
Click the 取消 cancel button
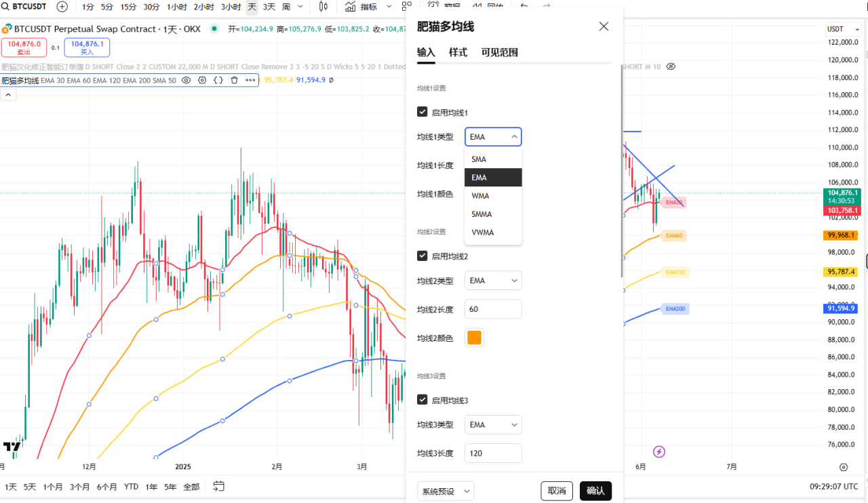point(557,491)
